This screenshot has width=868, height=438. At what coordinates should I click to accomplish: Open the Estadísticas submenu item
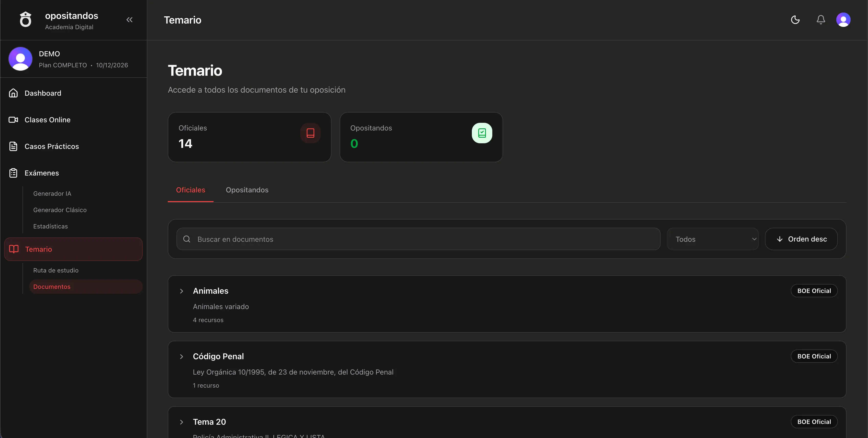(x=51, y=226)
